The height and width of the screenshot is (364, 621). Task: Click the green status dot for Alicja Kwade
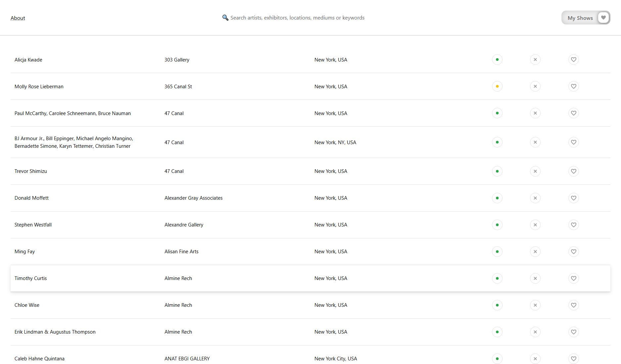coord(497,60)
